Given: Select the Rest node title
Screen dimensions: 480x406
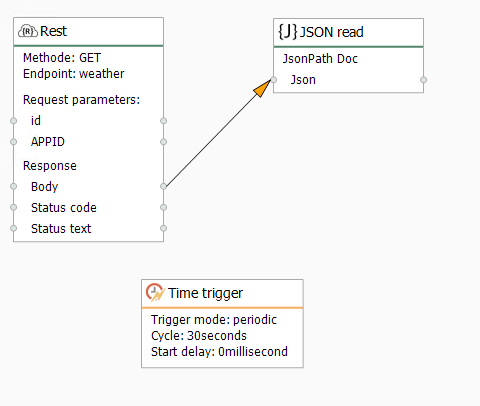Looking at the screenshot, I should (x=53, y=31).
